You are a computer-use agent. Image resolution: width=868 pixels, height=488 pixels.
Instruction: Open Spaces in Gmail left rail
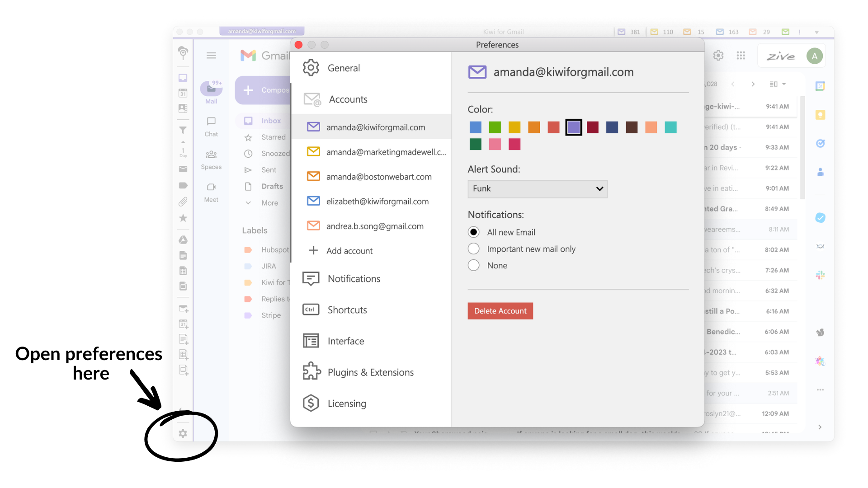point(211,160)
